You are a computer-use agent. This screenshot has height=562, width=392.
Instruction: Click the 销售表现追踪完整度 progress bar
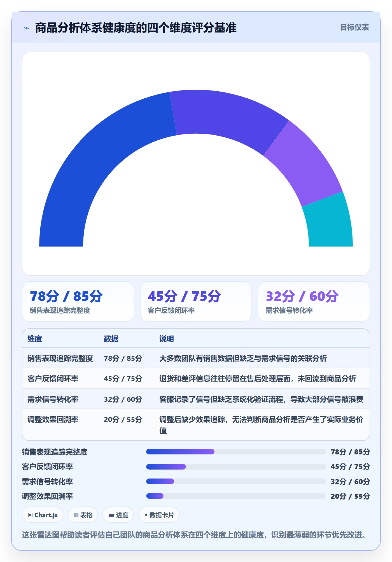[x=236, y=452]
